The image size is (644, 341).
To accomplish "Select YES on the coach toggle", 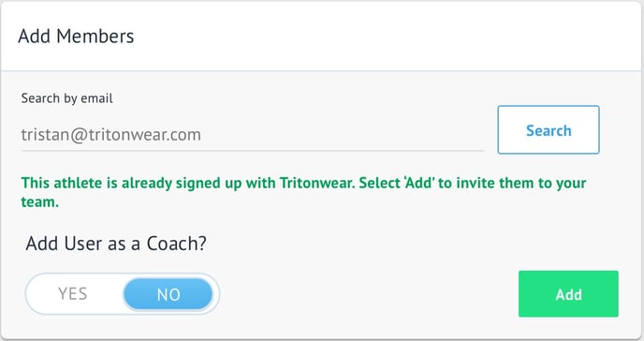I will pyautogui.click(x=73, y=294).
